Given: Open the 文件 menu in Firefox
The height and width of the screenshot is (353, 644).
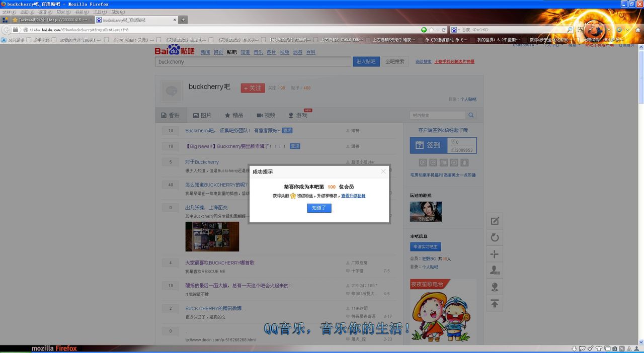Looking at the screenshot, I should pyautogui.click(x=9, y=12).
